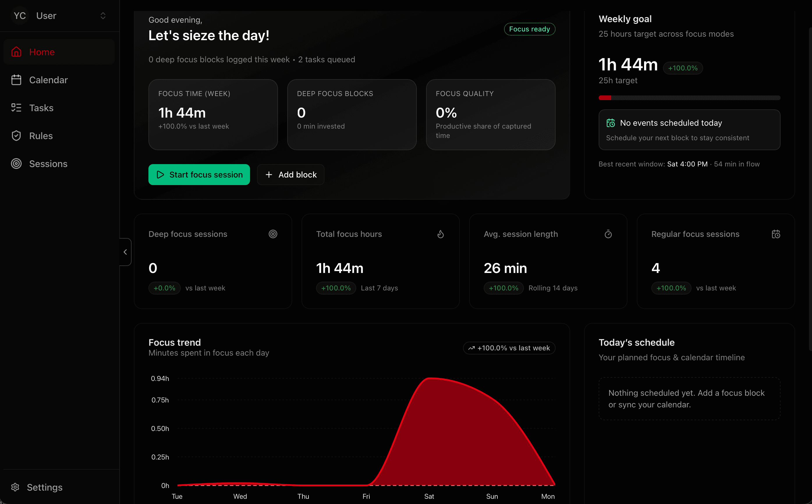Click calendar-clock icon on Regular focus sessions card
812x504 pixels.
[x=776, y=234]
